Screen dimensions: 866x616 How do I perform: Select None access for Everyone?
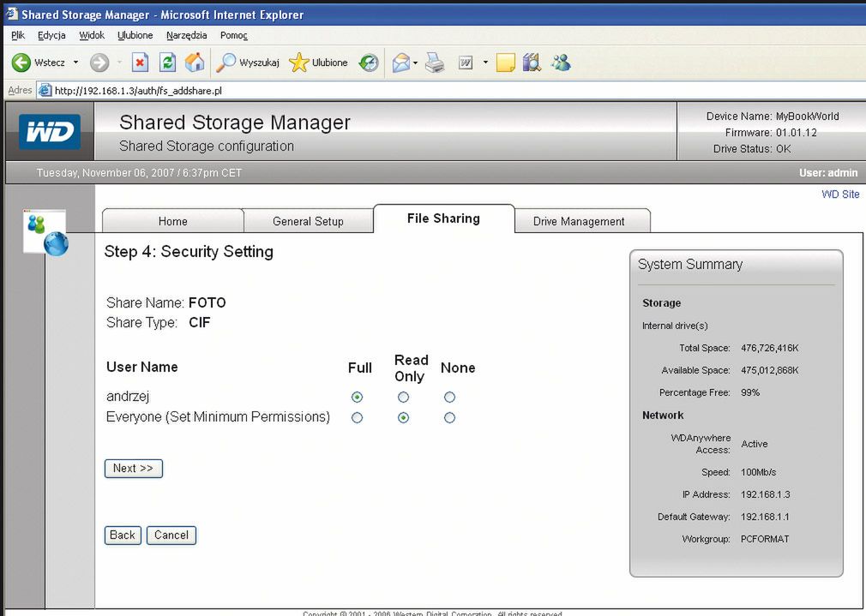[449, 418]
